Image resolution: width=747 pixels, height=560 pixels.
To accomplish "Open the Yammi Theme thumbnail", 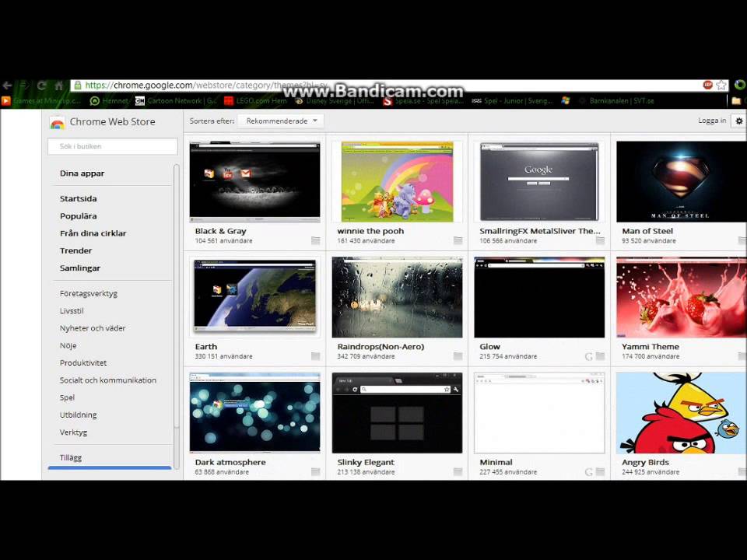I will [x=682, y=297].
